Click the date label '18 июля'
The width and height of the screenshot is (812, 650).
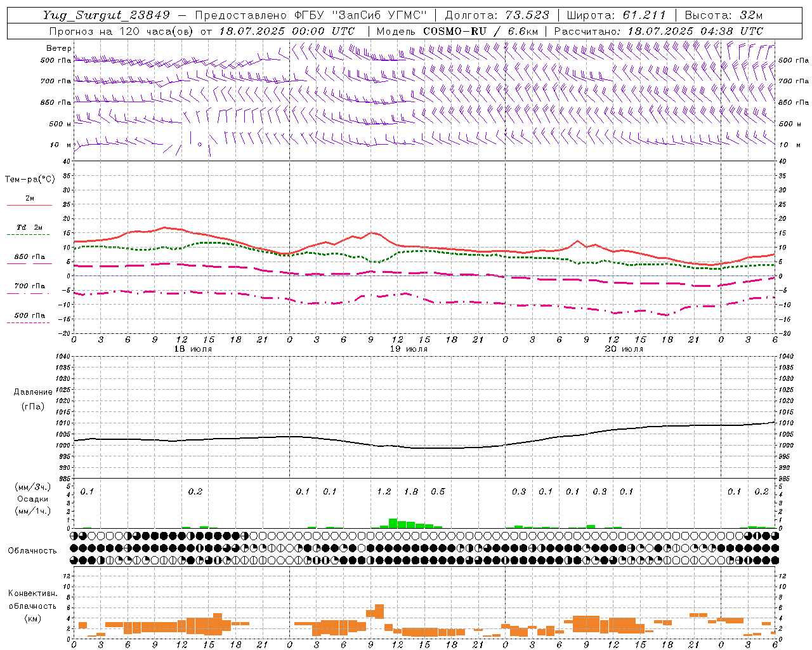point(193,349)
